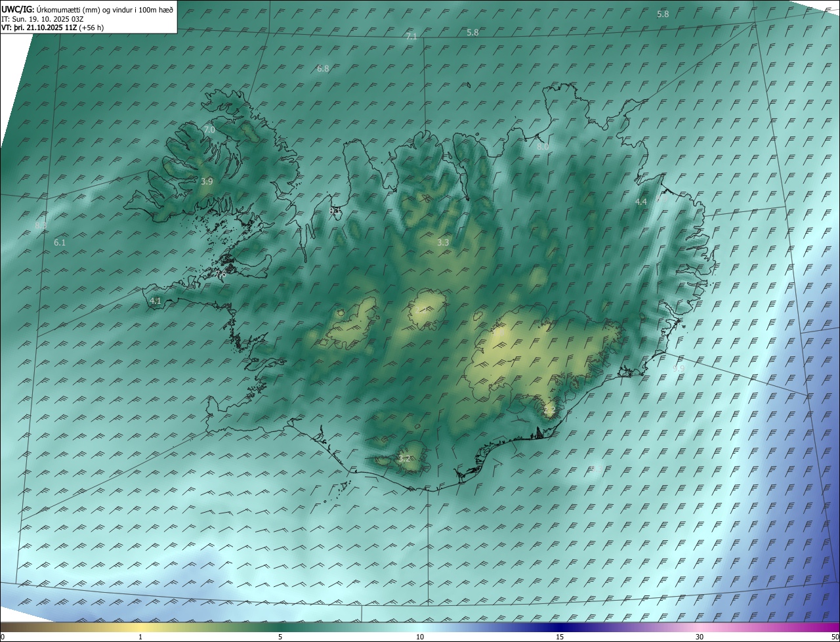Click the 10 tick on the colour scale
The image size is (840, 642).
coord(420,637)
